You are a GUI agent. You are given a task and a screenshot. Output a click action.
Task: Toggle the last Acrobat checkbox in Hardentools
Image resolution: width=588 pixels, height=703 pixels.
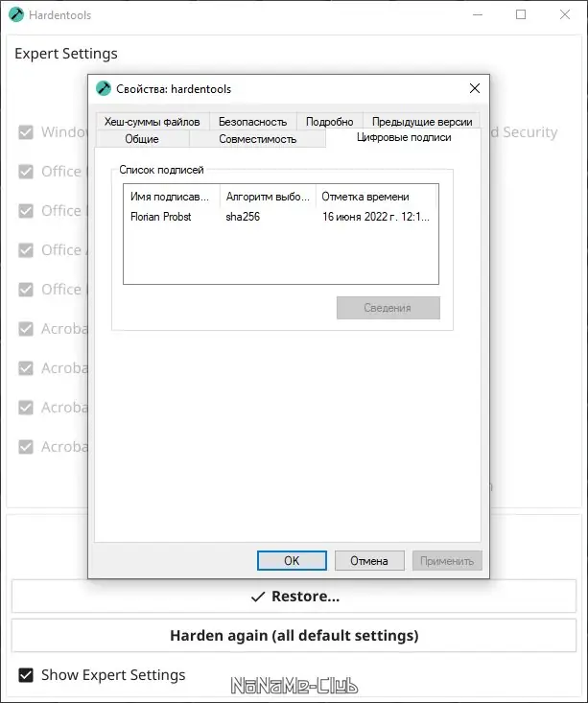pyautogui.click(x=26, y=447)
